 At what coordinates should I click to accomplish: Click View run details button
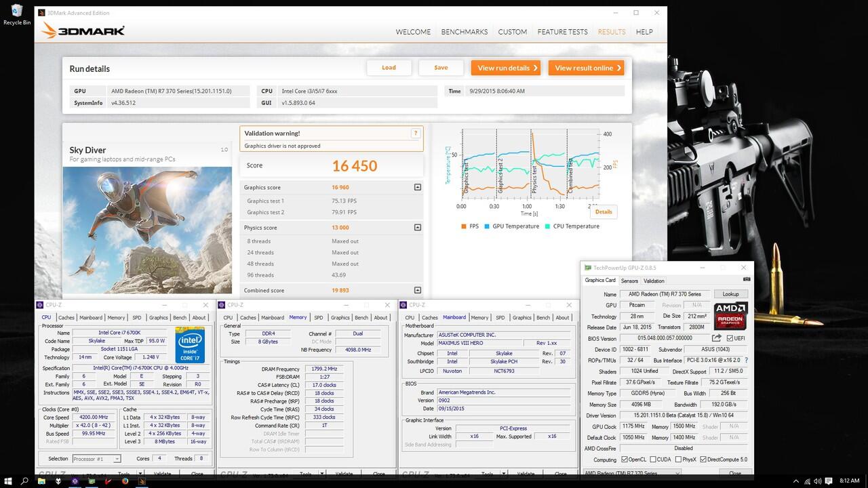point(507,68)
